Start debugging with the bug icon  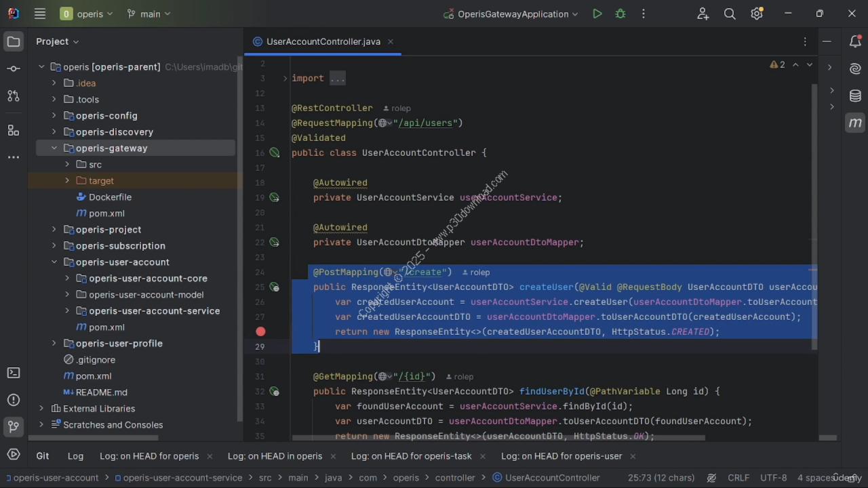click(x=620, y=14)
